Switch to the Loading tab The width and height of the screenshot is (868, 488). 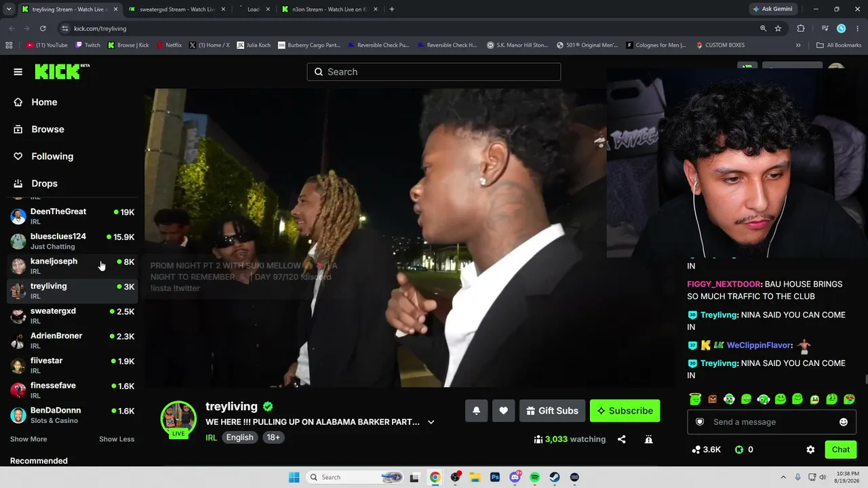tap(253, 9)
